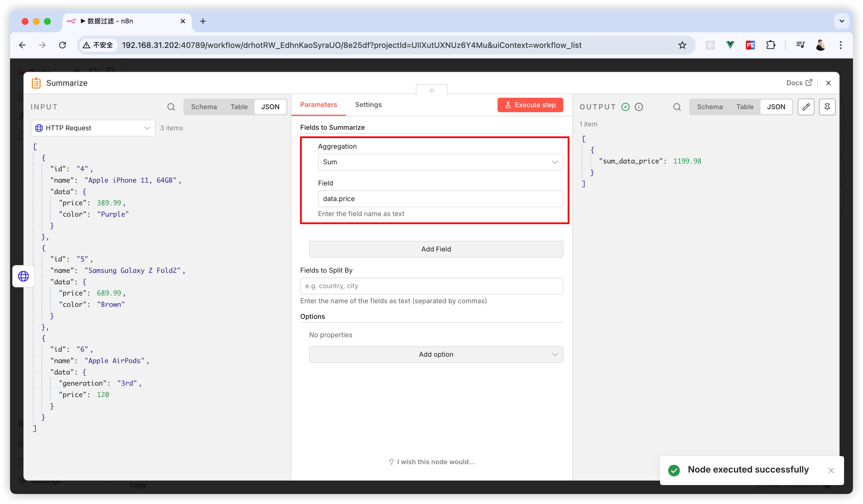Screen dimensions: 863x504
Task: Click the input panel search icon
Action: 171,107
